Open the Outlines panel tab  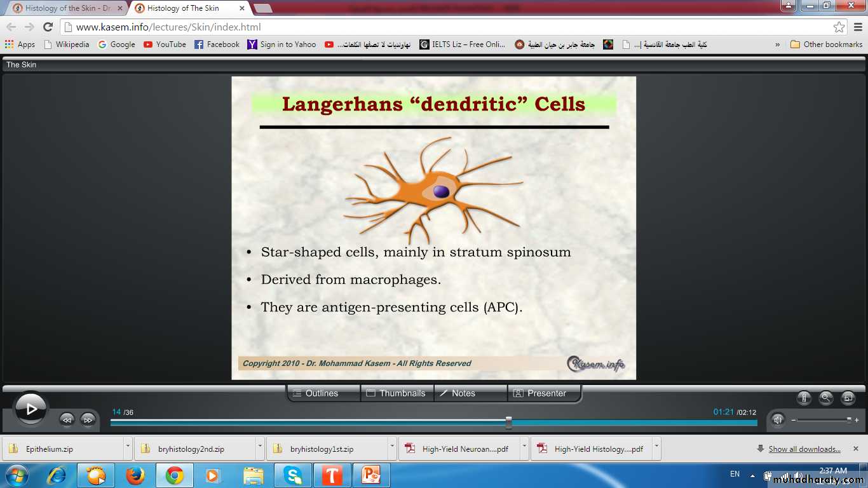pyautogui.click(x=323, y=393)
